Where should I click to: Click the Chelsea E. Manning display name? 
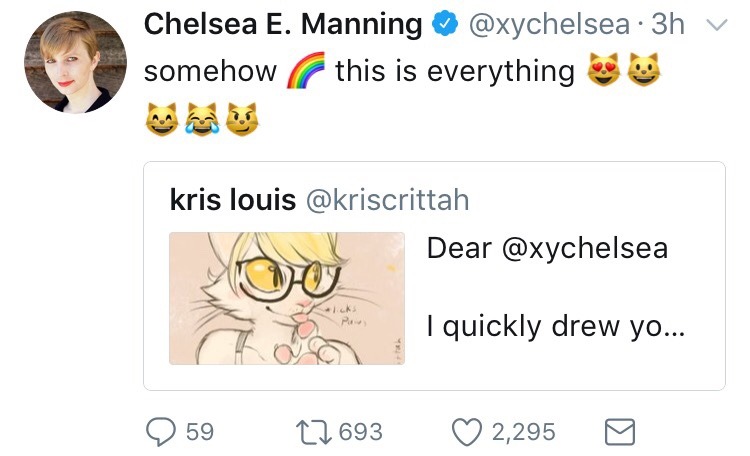(285, 26)
